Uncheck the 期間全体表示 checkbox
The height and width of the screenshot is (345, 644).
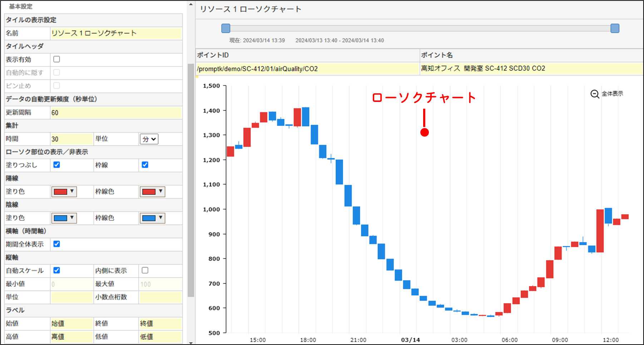click(56, 244)
